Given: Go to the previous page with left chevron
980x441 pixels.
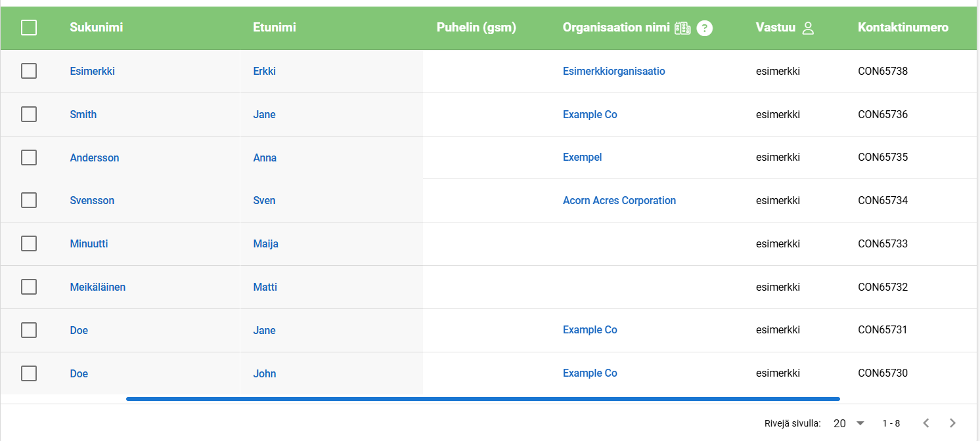Looking at the screenshot, I should [926, 423].
